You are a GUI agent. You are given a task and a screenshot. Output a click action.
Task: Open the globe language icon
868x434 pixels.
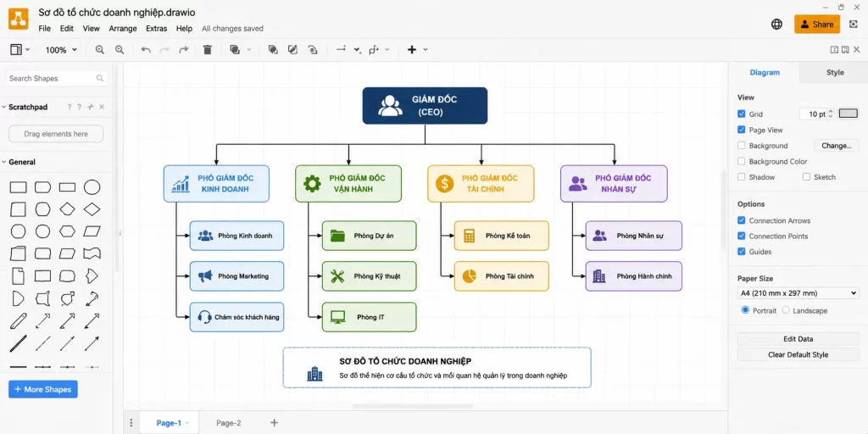point(776,24)
